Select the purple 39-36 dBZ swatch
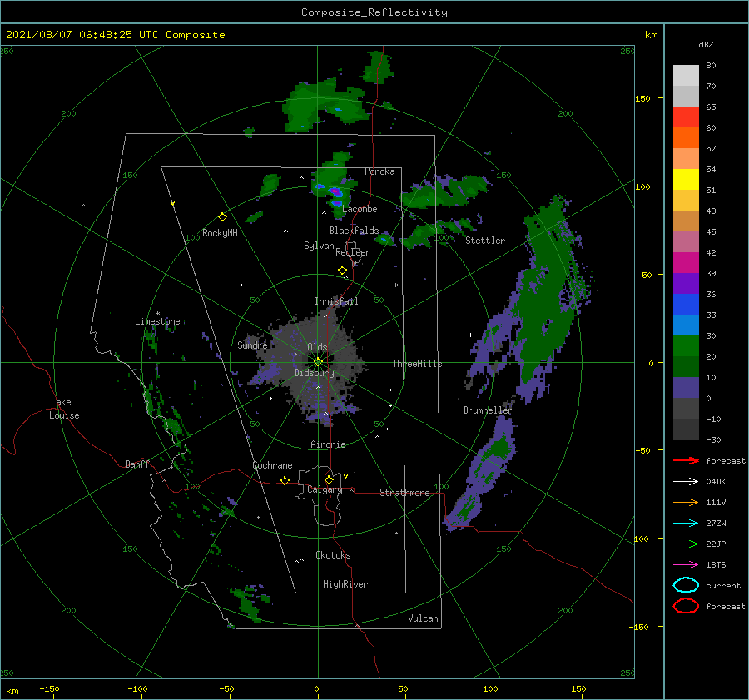Viewport: 749px width, 700px height. click(x=686, y=284)
